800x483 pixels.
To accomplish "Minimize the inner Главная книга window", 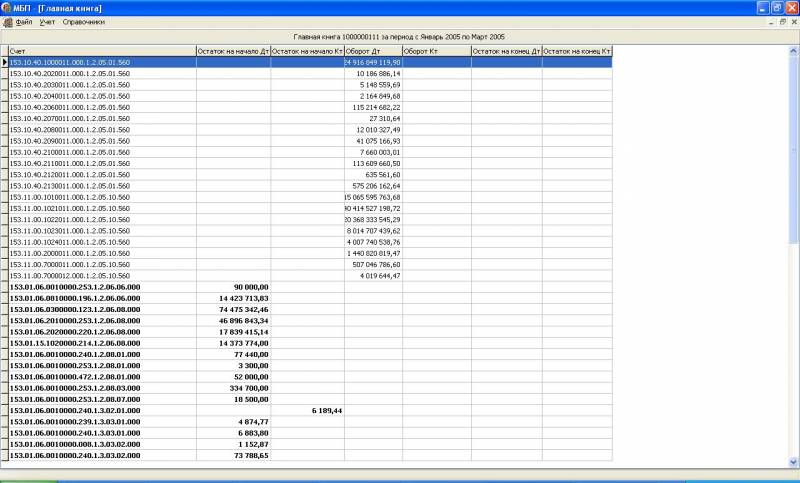I will coord(772,22).
